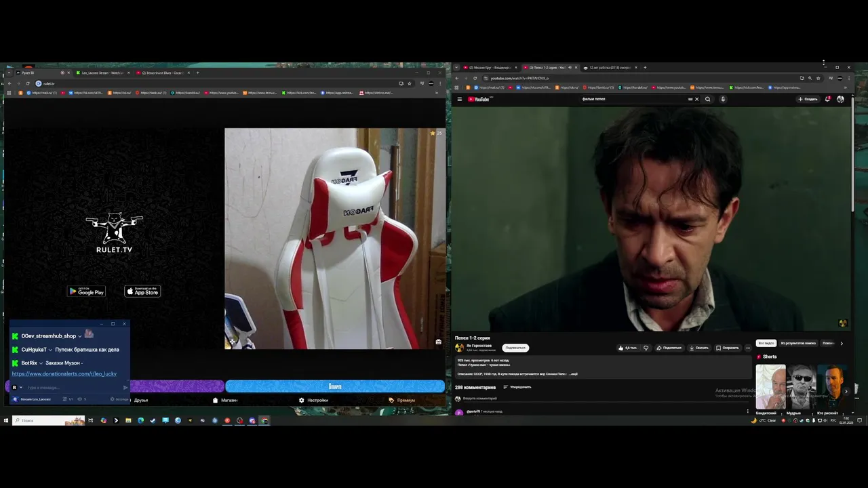Expand the 00ev_streamhub_shop user chevron

point(79,336)
